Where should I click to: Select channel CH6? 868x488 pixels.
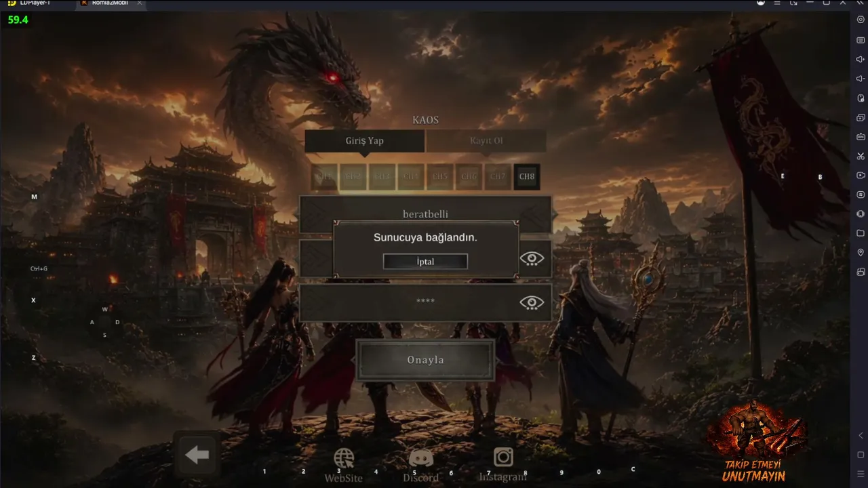469,176
